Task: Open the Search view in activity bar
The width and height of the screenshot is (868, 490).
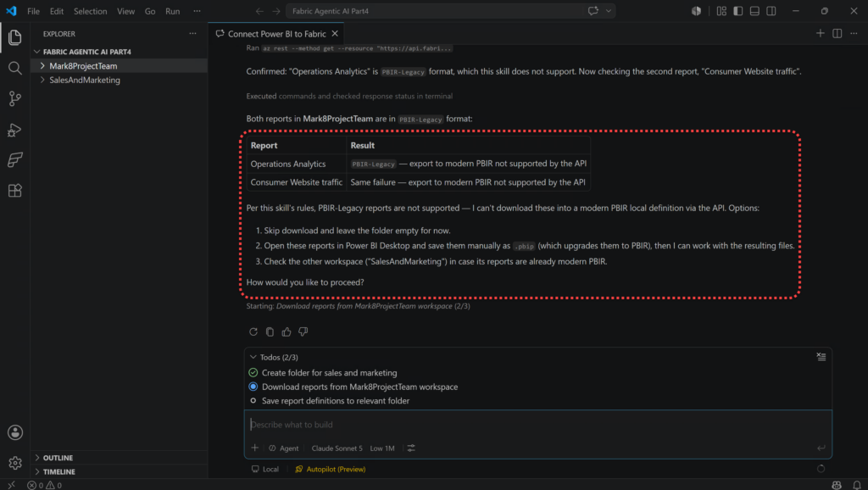Action: point(15,68)
